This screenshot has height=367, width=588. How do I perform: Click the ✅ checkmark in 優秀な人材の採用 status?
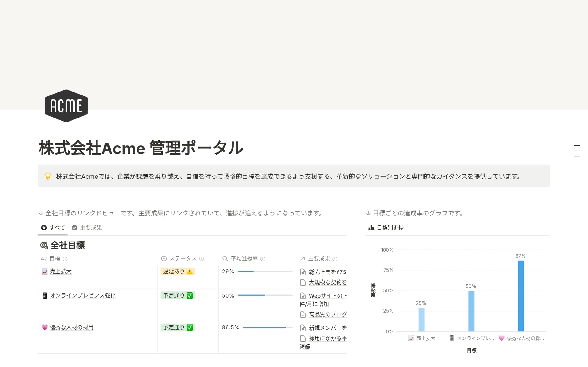coord(189,327)
